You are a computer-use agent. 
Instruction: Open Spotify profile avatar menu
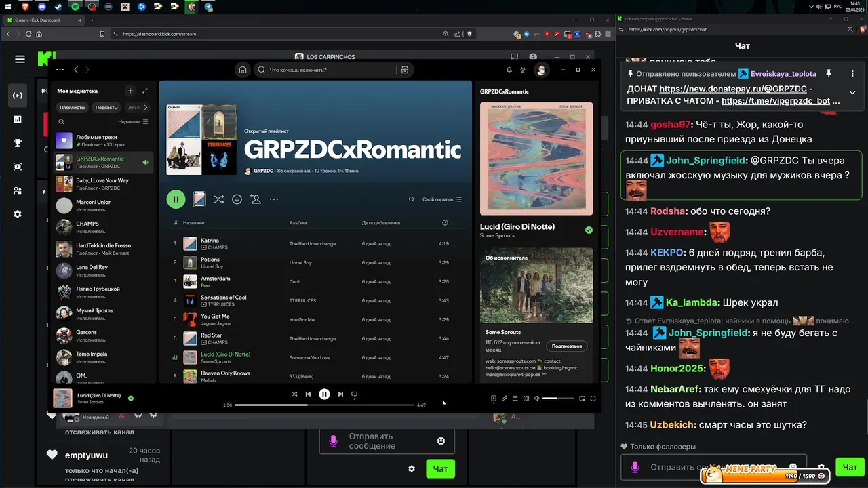coord(541,70)
